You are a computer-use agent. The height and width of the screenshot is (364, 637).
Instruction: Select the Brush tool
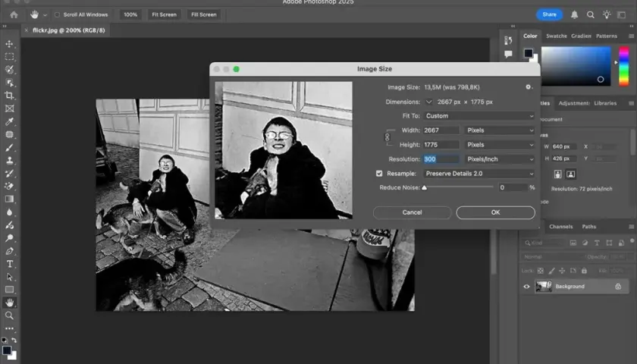coord(9,147)
